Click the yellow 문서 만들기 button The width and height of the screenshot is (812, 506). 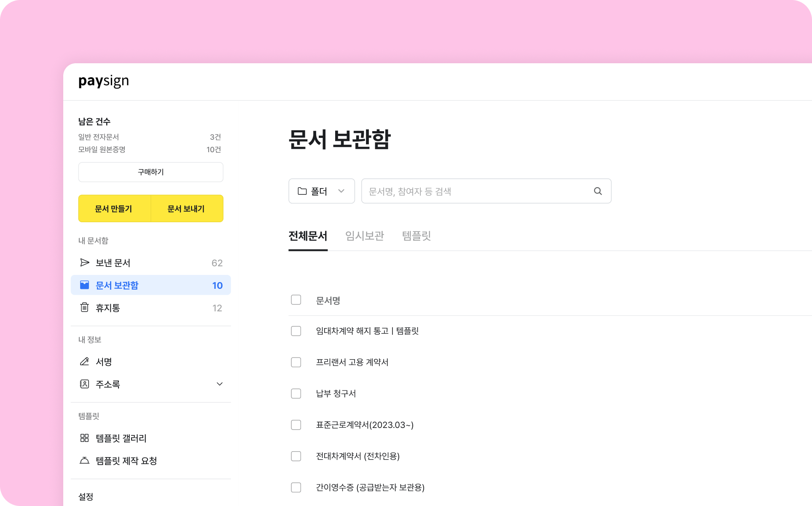114,209
